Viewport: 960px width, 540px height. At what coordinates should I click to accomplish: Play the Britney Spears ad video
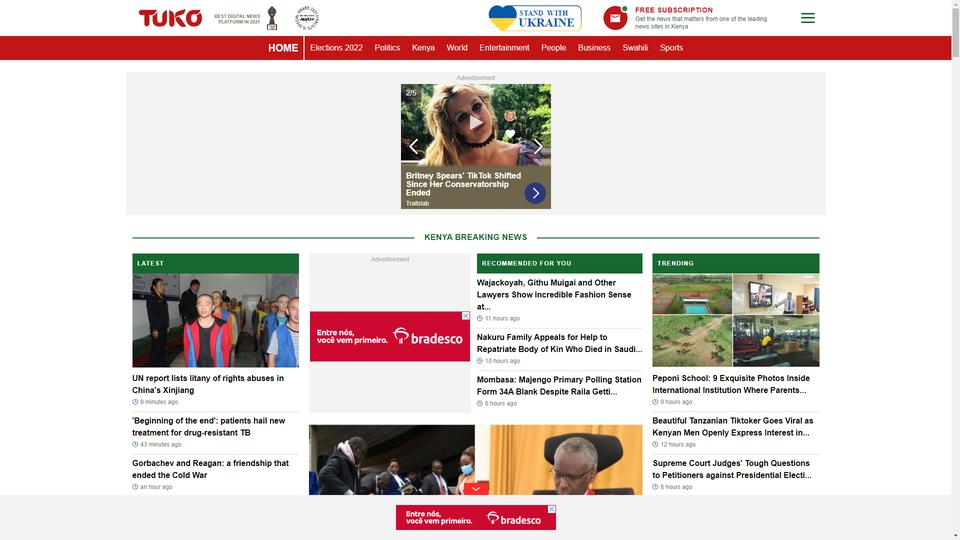[x=476, y=123]
